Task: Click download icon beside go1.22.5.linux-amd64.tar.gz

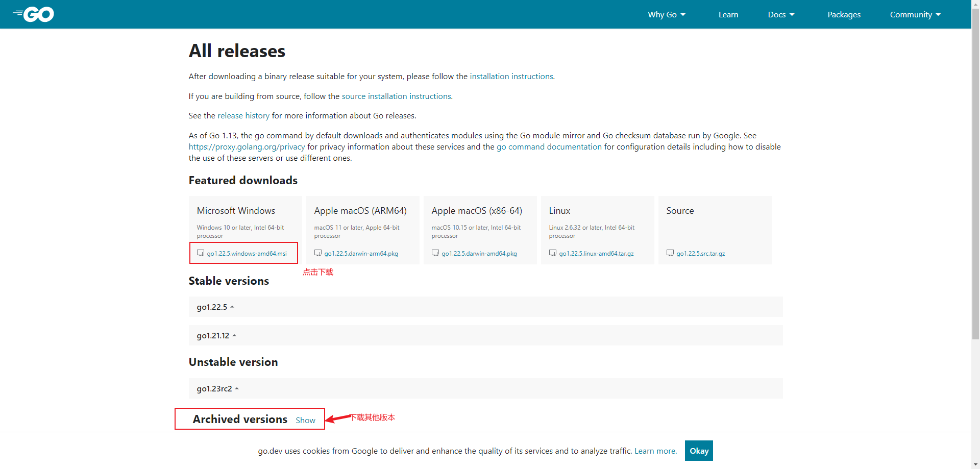Action: click(x=553, y=253)
